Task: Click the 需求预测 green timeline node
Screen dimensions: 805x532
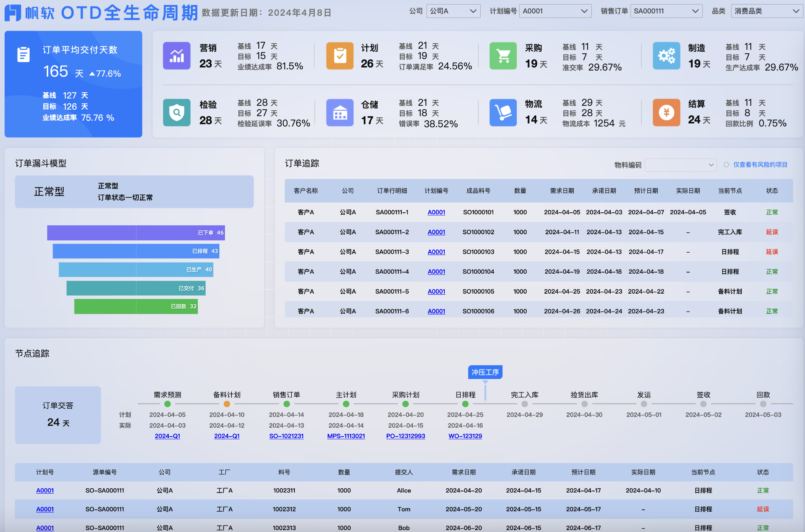Action: (x=168, y=404)
